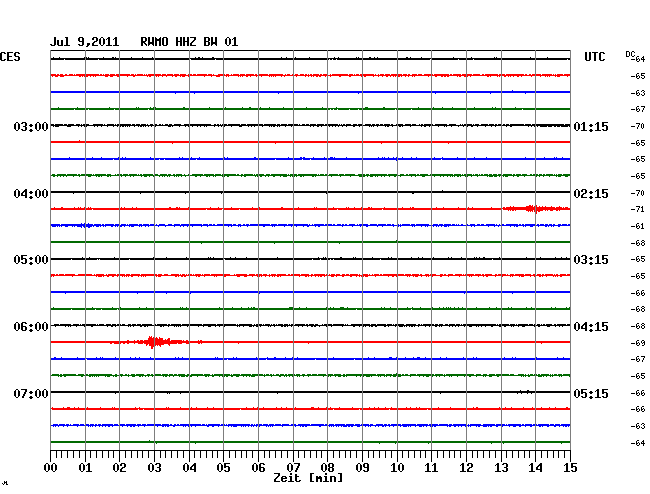The image size is (650, 494).
Task: Click the "05" minute axis label
Action: coord(223,468)
